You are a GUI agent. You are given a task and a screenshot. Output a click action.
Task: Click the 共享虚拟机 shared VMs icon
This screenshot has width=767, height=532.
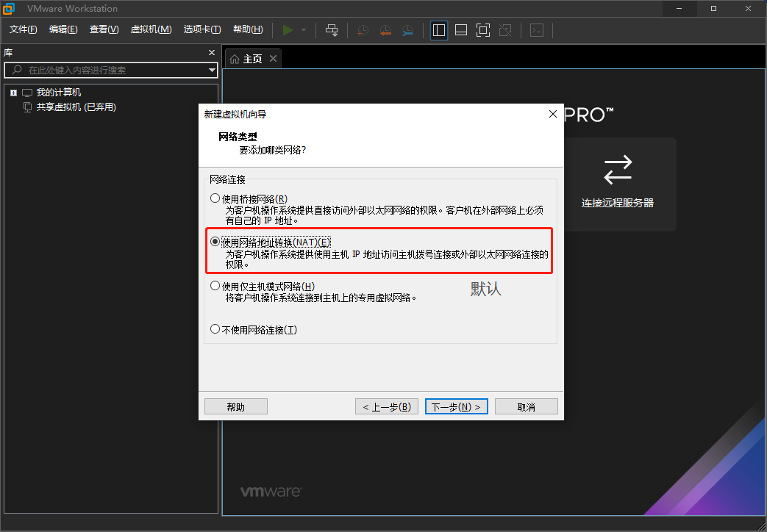pyautogui.click(x=28, y=107)
